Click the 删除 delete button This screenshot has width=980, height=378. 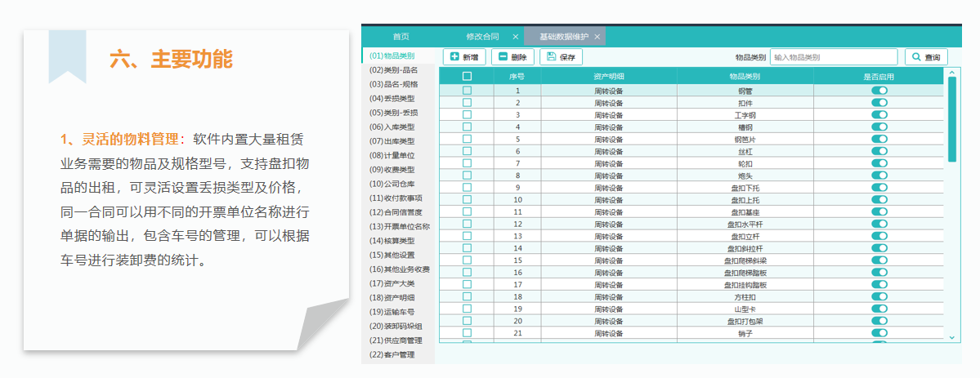512,57
